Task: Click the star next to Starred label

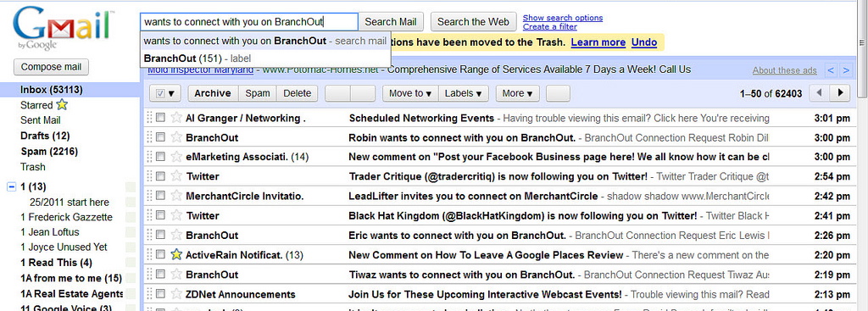Action: tap(62, 104)
